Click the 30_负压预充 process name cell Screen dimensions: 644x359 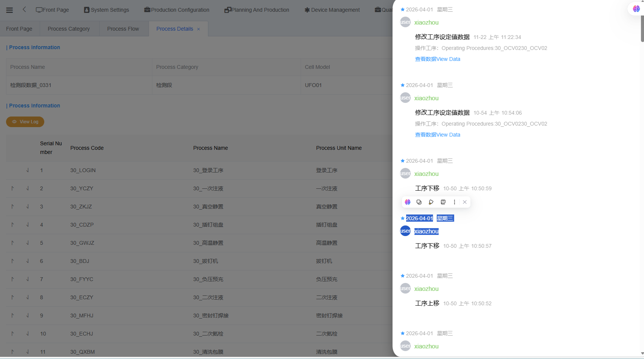pyautogui.click(x=208, y=279)
